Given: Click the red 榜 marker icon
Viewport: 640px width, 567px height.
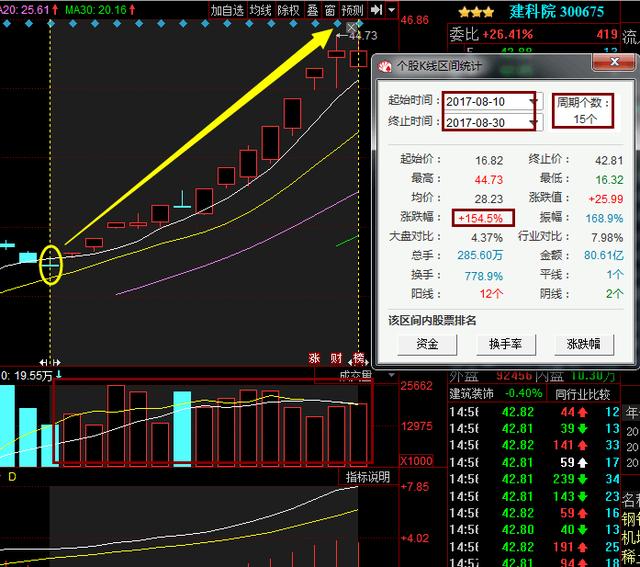Looking at the screenshot, I should pyautogui.click(x=358, y=359).
